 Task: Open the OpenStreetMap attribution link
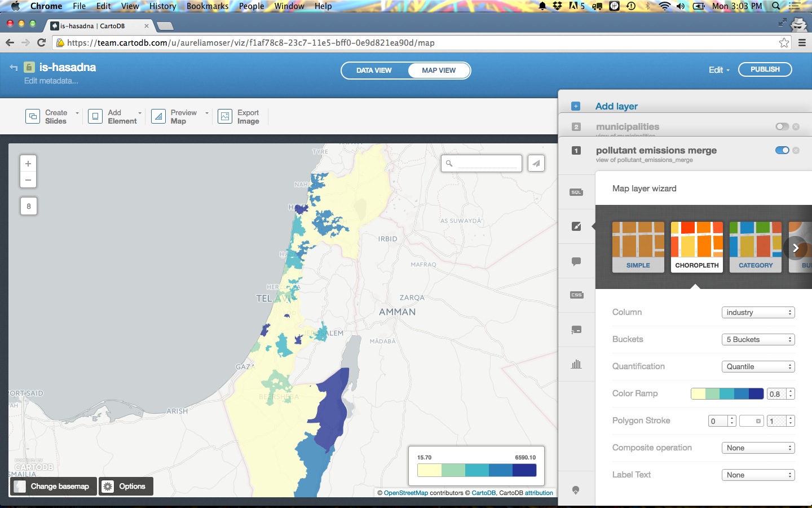[405, 493]
